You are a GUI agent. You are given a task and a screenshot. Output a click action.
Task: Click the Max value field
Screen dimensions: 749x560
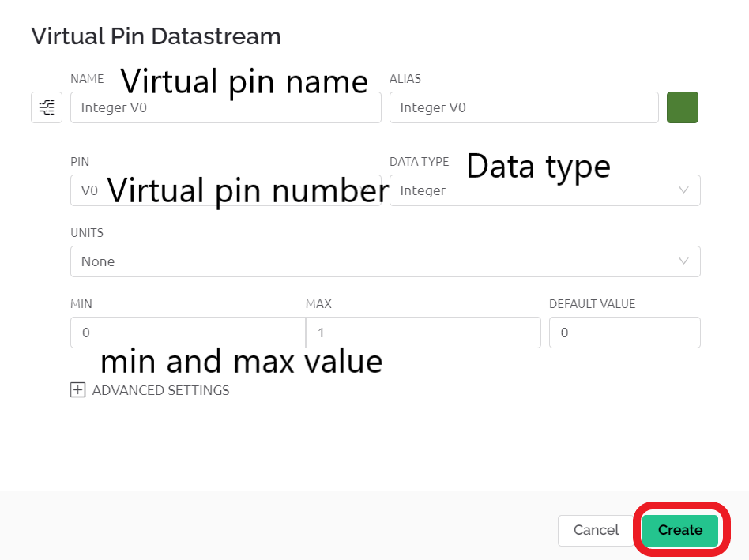coord(423,333)
